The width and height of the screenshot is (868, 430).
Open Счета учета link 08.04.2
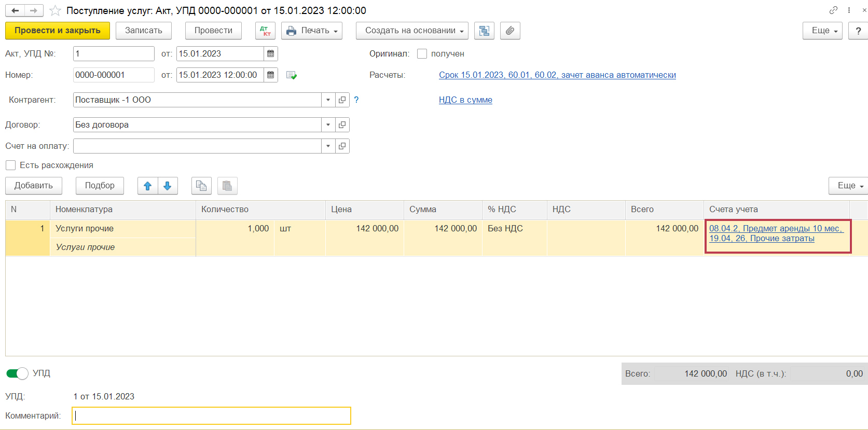[776, 233]
